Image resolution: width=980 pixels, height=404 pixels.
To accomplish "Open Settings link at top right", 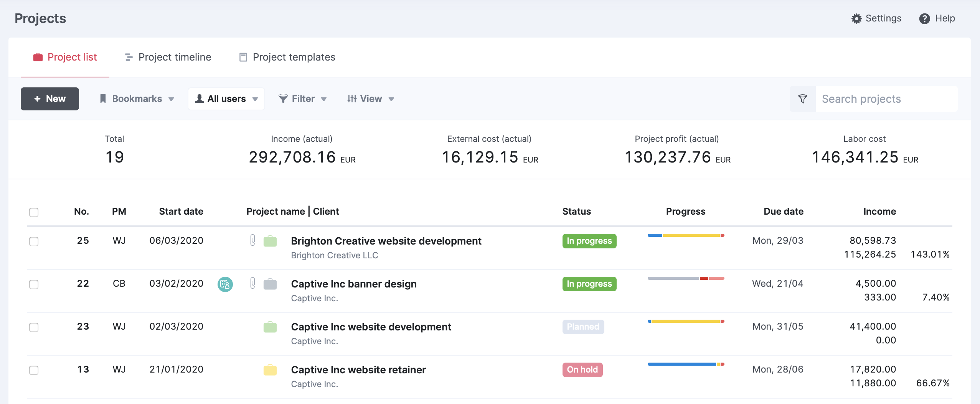I will coord(876,18).
